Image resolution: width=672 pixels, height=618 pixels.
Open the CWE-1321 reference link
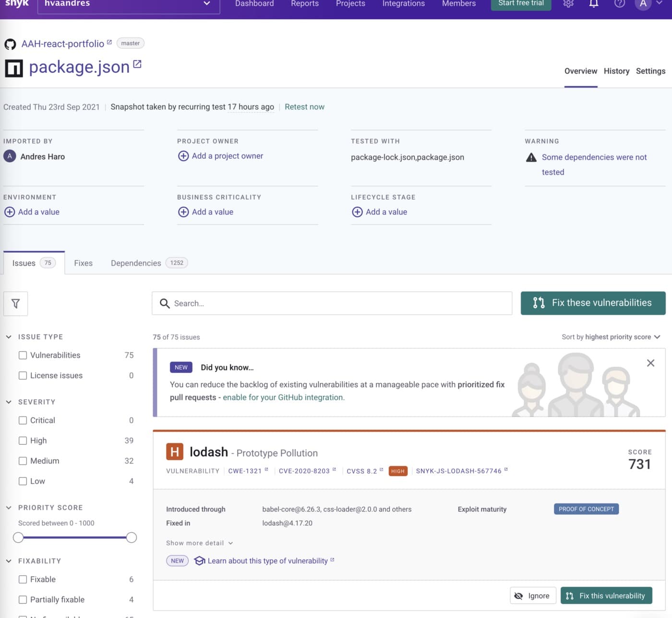coord(248,471)
